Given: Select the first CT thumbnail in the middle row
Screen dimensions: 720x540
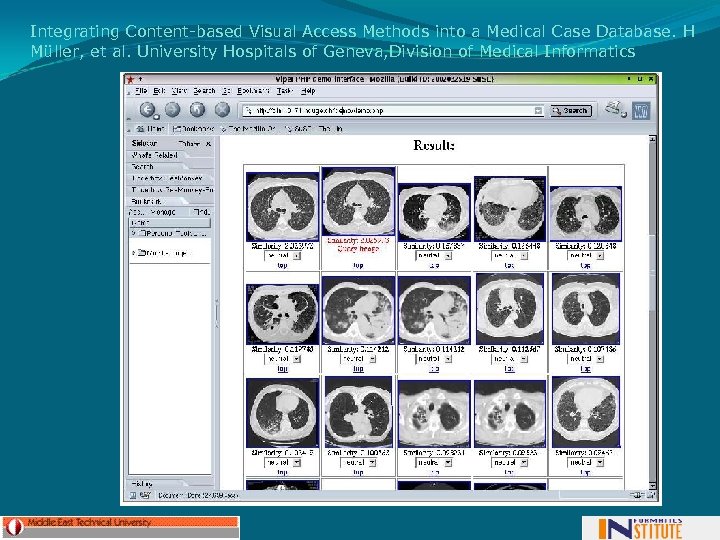Looking at the screenshot, I should tap(282, 314).
